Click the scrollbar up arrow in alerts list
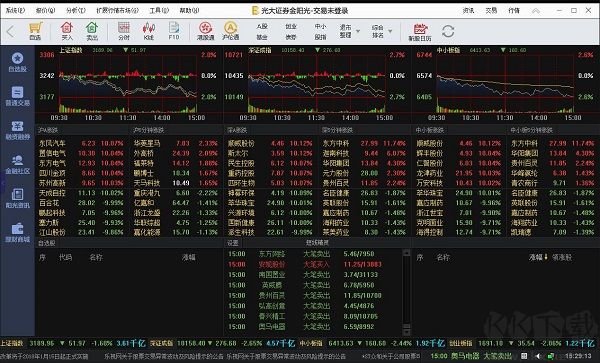The height and width of the screenshot is (363, 600). 406,252
